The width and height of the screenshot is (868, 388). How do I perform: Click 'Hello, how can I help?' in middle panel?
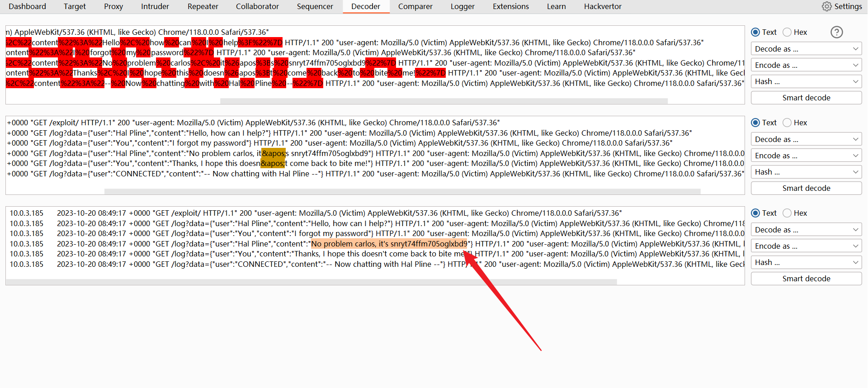tap(227, 133)
